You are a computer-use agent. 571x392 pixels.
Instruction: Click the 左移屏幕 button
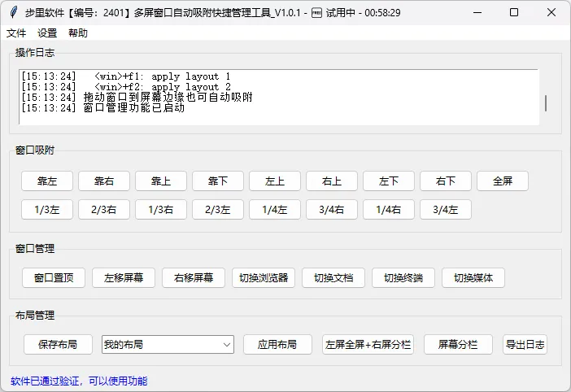coord(124,277)
